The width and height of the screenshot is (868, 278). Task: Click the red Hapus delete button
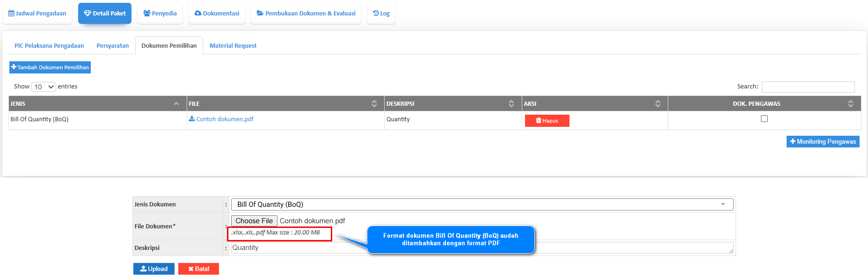547,121
